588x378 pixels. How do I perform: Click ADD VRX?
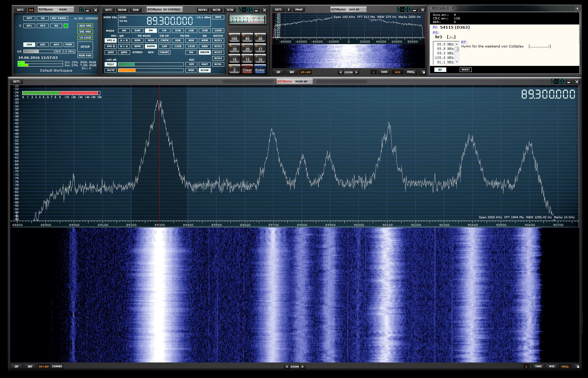[x=85, y=26]
